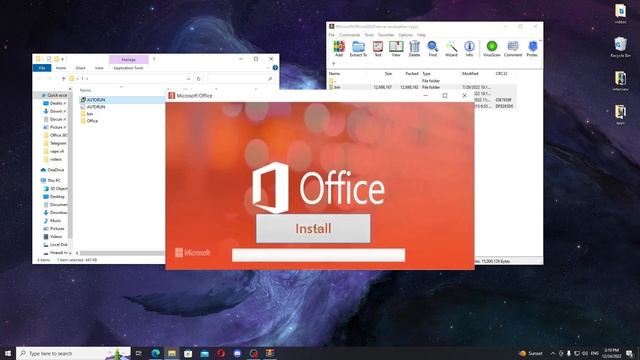Viewport: 640px width, 360px height.
Task: Open Microsoft Store from the taskbar
Action: point(188,353)
